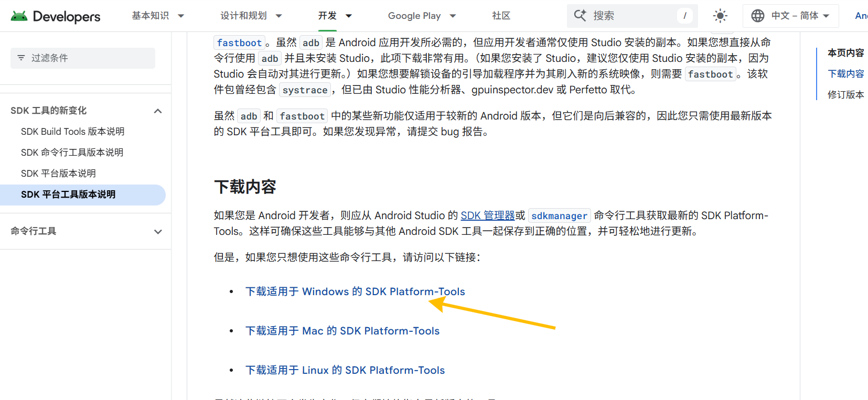This screenshot has width=868, height=400.
Task: Open SDK Build Tools 版本说明 page
Action: click(72, 132)
